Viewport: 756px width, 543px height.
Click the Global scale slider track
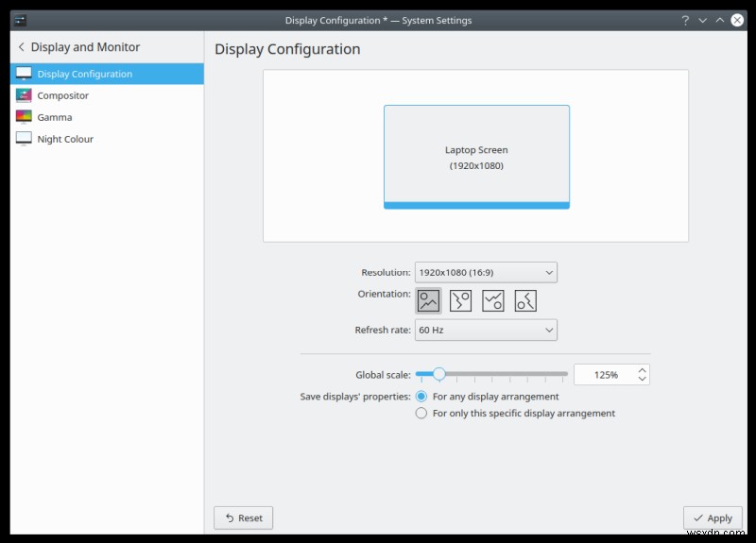tap(510, 374)
